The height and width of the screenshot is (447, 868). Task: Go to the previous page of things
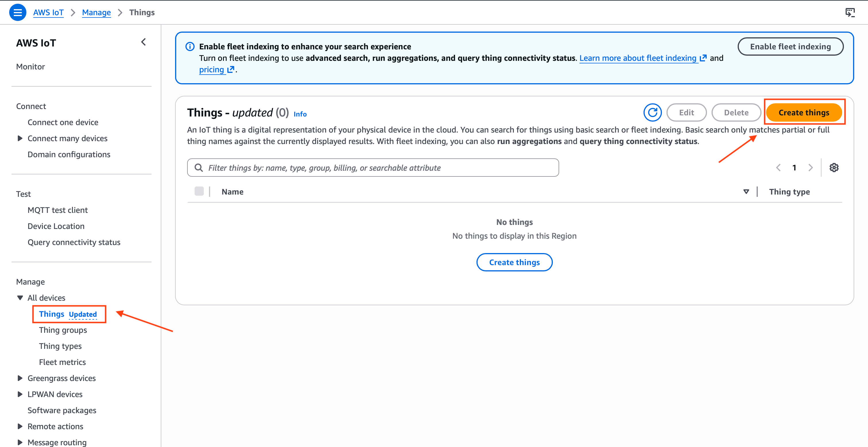point(778,168)
